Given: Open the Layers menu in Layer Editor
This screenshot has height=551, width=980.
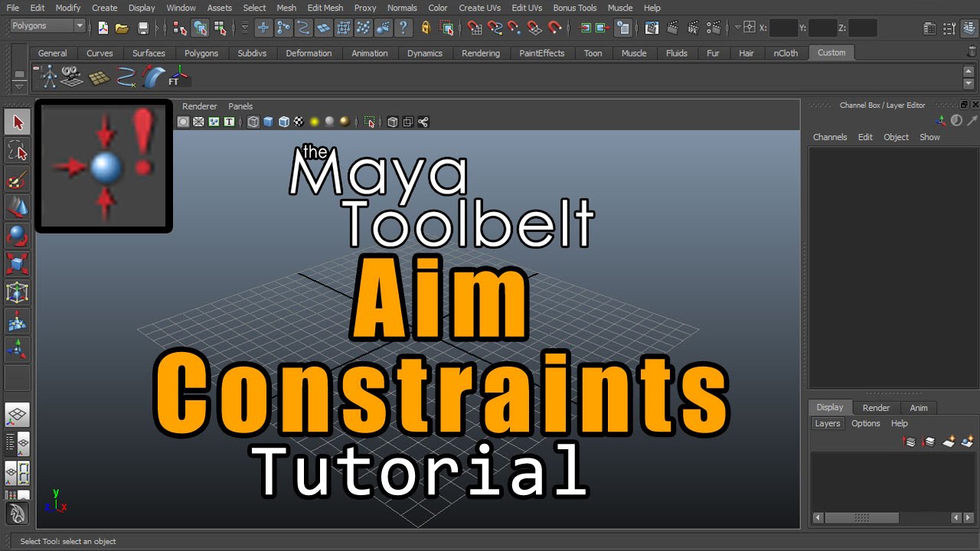Looking at the screenshot, I should [827, 423].
